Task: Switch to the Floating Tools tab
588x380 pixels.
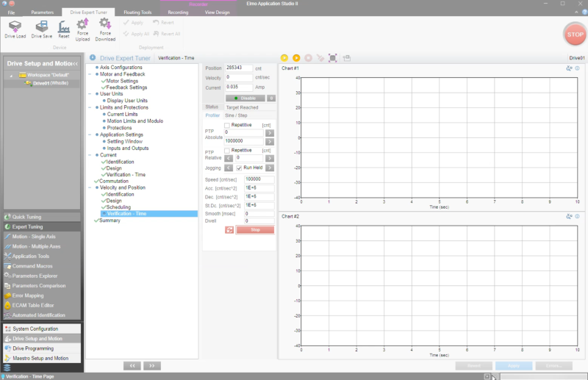Action: pos(137,12)
